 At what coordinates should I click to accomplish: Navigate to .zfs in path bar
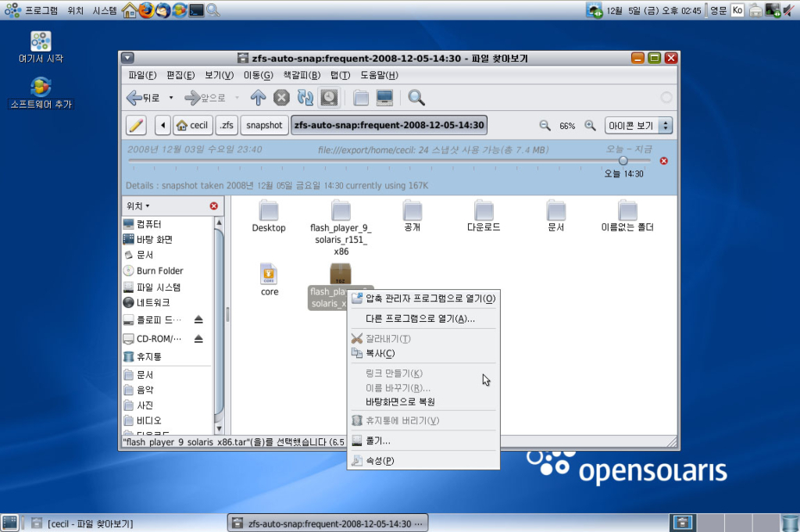tap(227, 125)
